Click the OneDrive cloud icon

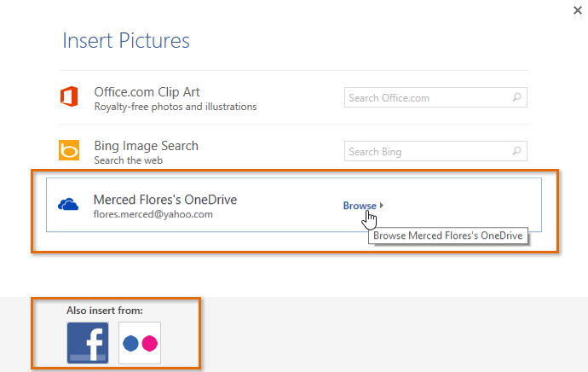tap(69, 205)
